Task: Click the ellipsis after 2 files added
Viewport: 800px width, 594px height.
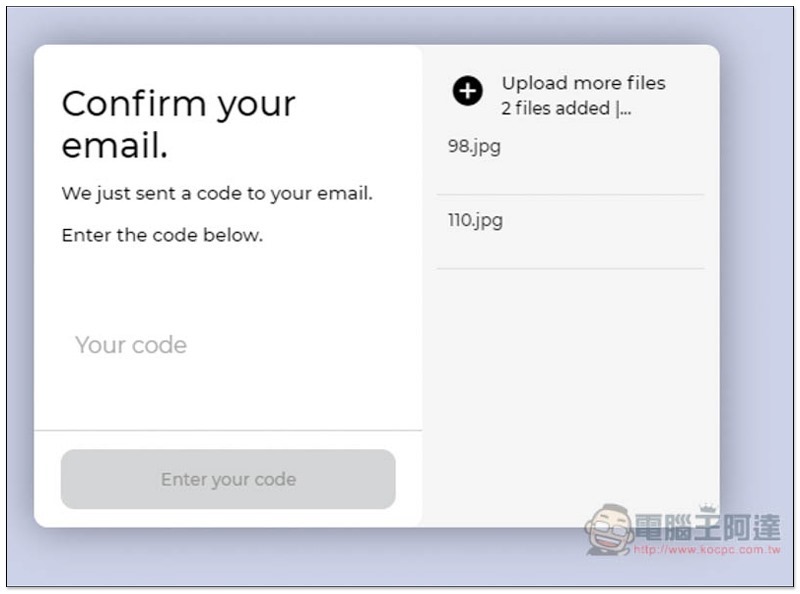Action: (x=626, y=109)
